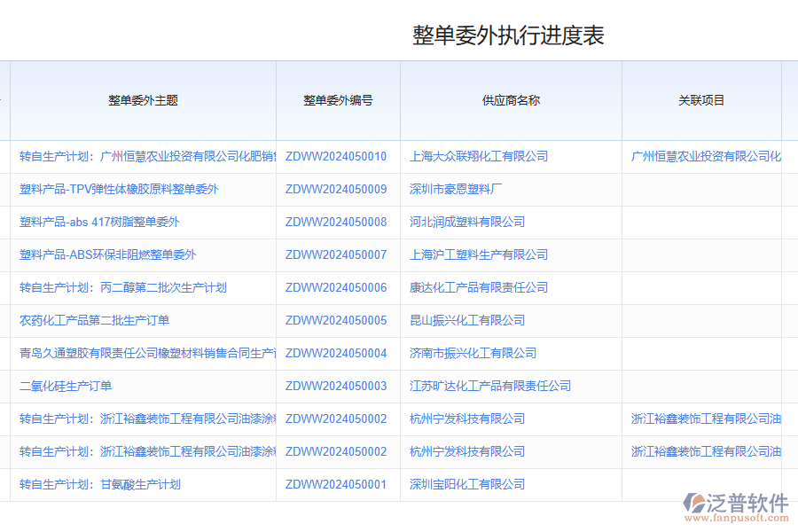
Task: Open supplier 深圳宝阳化工有限公司
Action: pyautogui.click(x=468, y=484)
